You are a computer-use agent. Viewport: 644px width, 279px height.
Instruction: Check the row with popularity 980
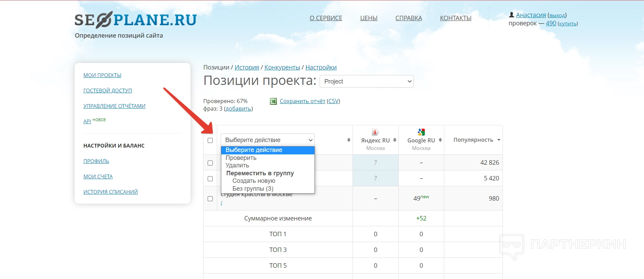(x=210, y=199)
